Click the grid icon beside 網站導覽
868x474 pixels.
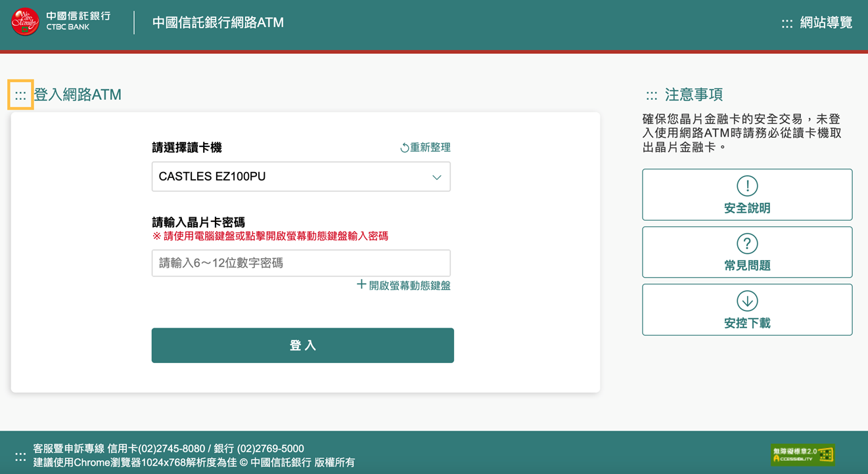[786, 22]
